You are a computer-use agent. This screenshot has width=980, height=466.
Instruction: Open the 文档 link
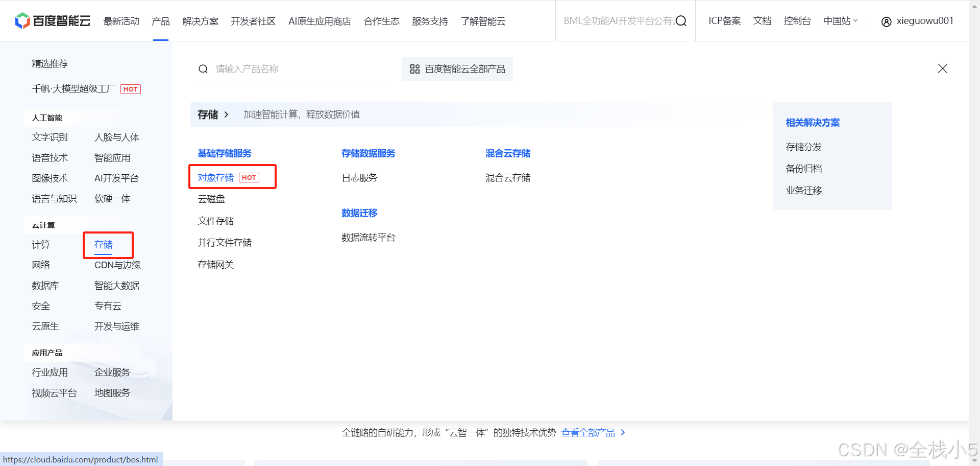click(x=762, y=21)
